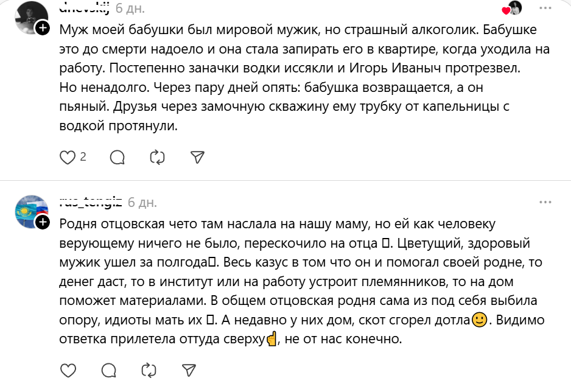The image size is (571, 392).
Task: Repost dnevskij's comment using the repost arrows icon
Action: pos(157,157)
